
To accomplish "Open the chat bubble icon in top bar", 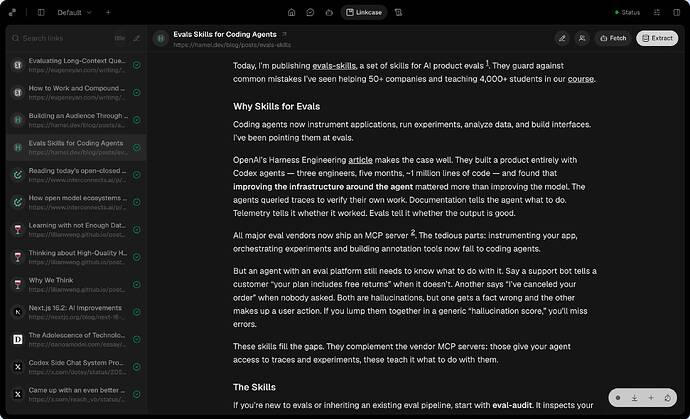I will [310, 12].
